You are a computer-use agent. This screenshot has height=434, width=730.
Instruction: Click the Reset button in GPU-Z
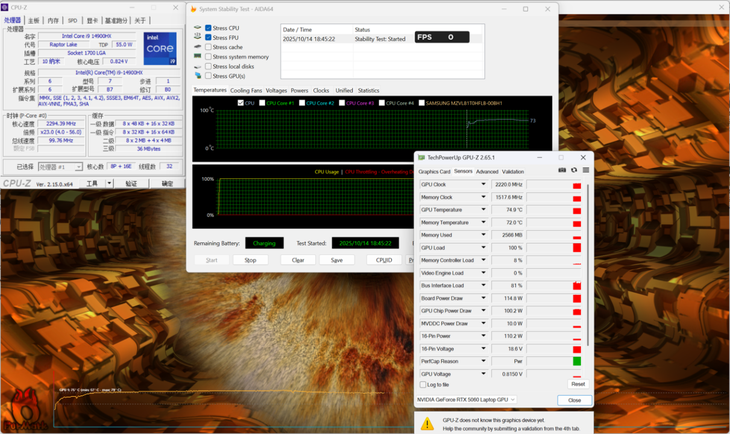[577, 384]
